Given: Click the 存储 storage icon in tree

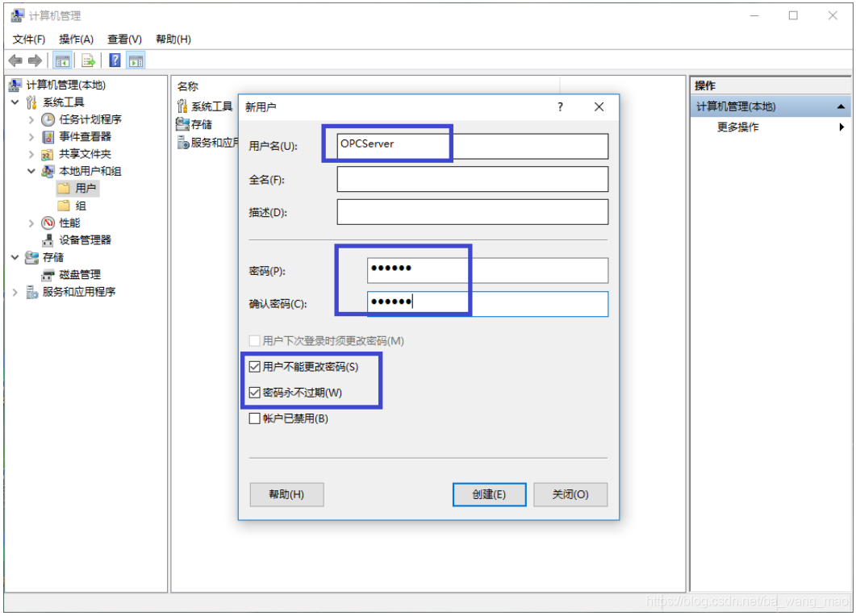Looking at the screenshot, I should coord(31,257).
